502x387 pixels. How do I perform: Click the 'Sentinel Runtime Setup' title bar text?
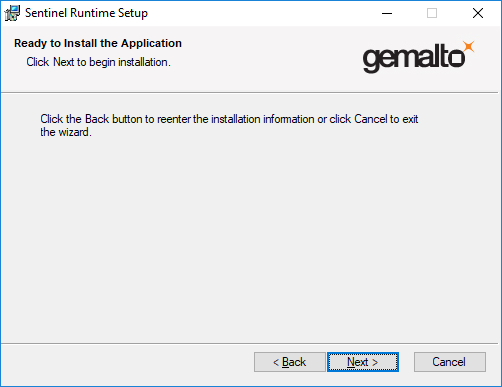86,13
